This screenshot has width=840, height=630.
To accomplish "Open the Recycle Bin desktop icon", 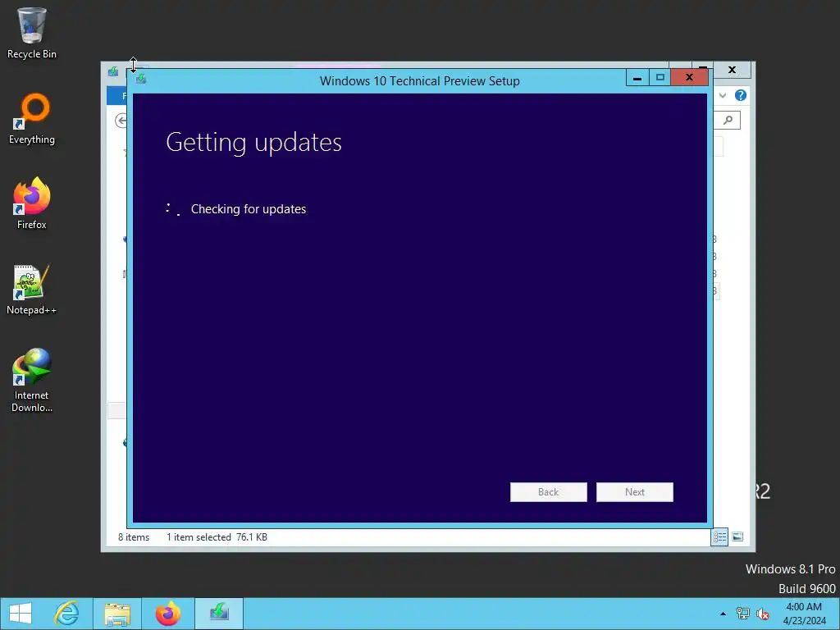I will 32,33.
